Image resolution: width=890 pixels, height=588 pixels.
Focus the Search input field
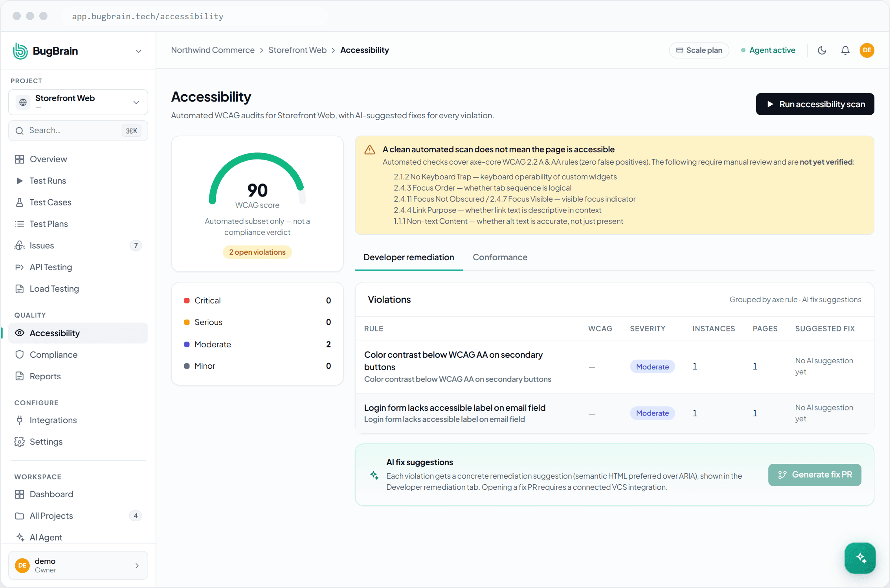point(78,131)
